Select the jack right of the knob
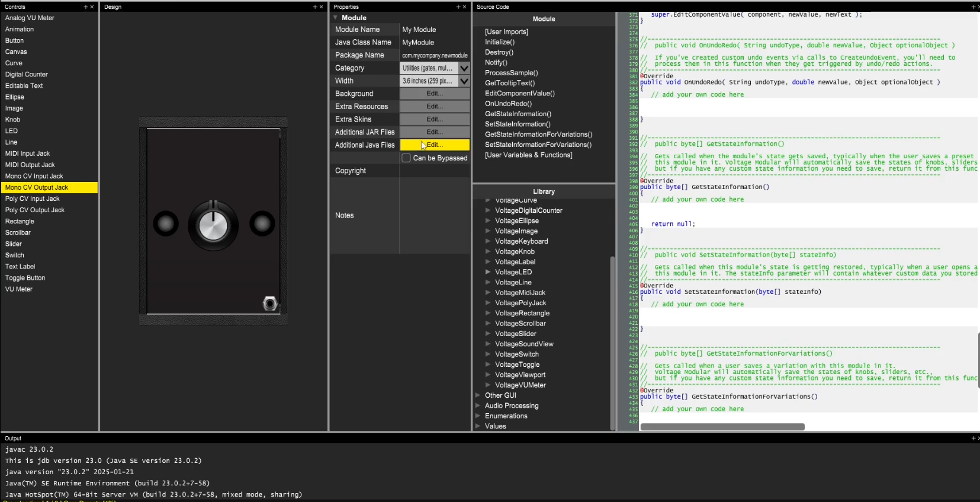The height and width of the screenshot is (502, 980). (x=262, y=223)
